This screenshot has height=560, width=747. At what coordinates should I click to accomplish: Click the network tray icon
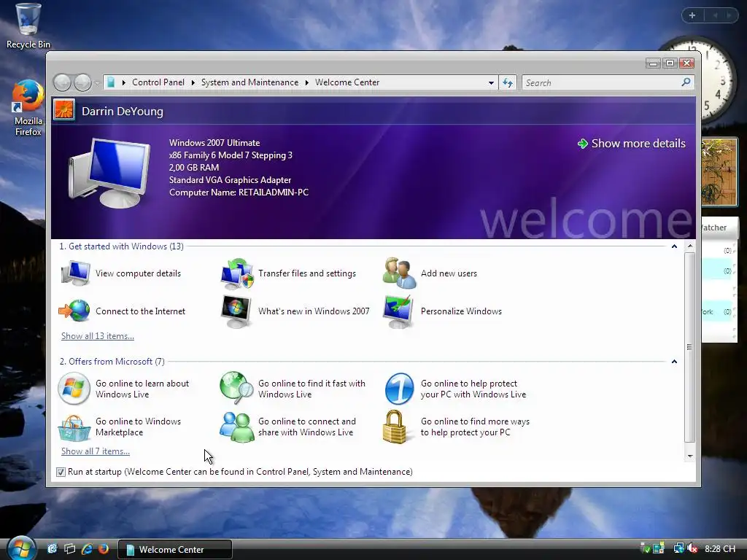(x=678, y=548)
